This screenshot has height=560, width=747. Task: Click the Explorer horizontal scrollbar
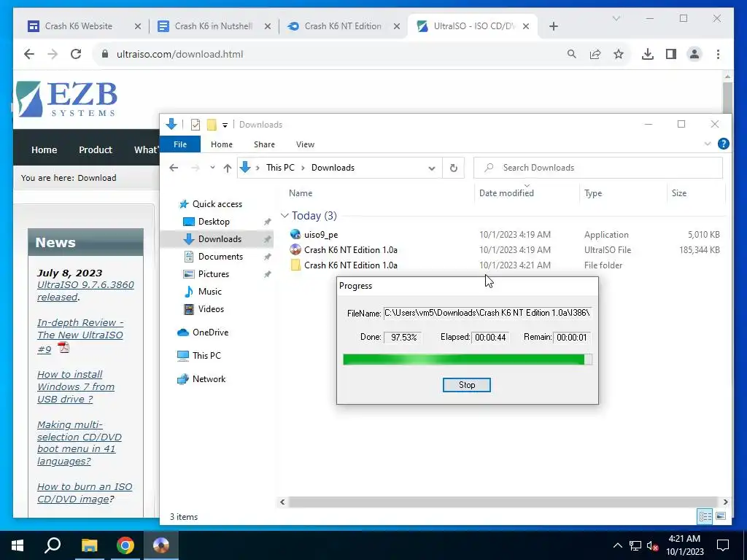click(503, 502)
